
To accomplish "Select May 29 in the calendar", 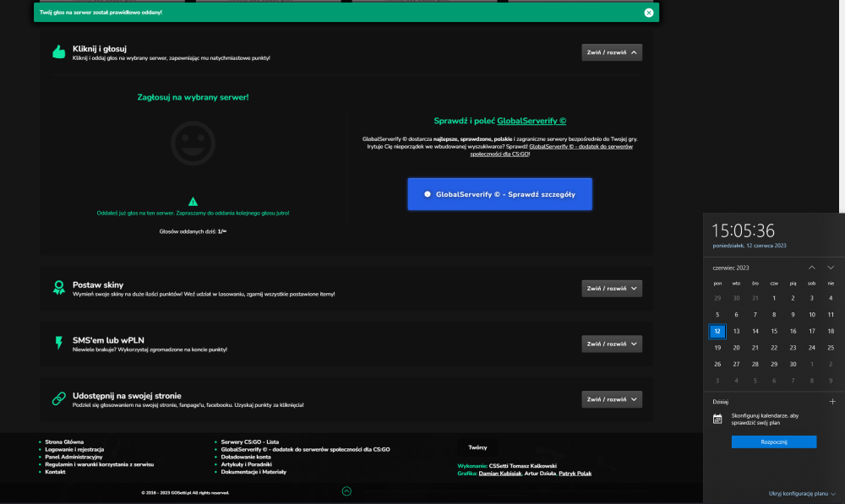I will [717, 298].
